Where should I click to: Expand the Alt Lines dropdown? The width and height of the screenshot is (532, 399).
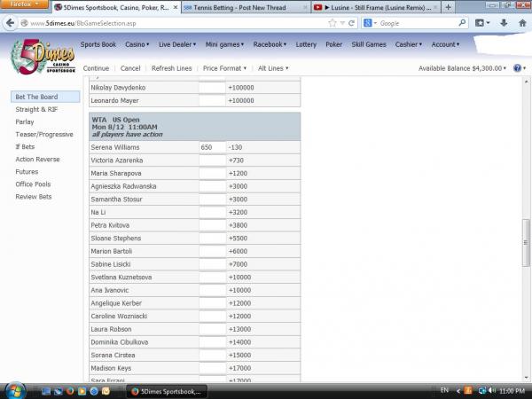(272, 68)
